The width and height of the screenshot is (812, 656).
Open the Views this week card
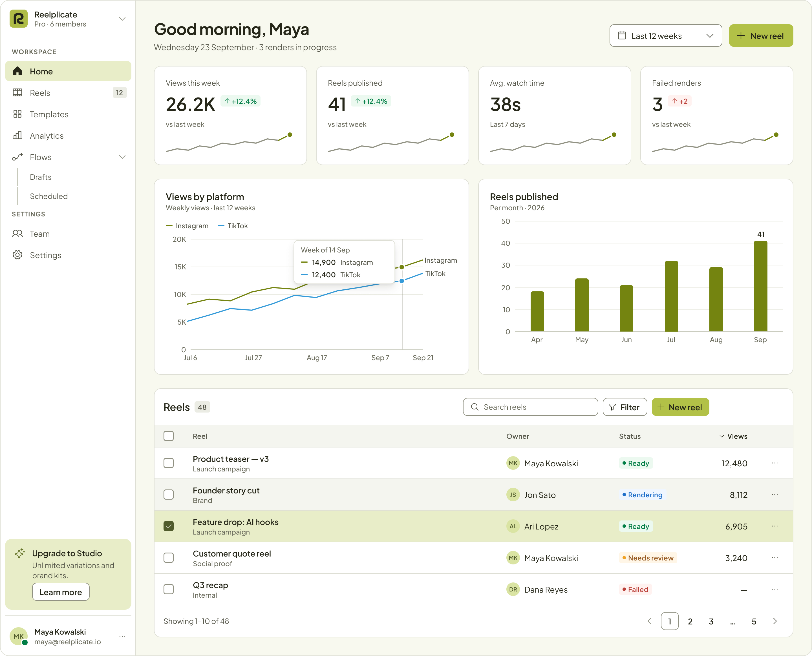[x=230, y=115]
